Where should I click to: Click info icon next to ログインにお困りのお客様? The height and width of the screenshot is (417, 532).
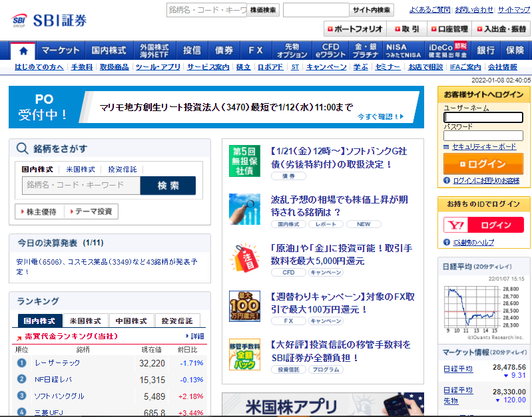point(447,180)
